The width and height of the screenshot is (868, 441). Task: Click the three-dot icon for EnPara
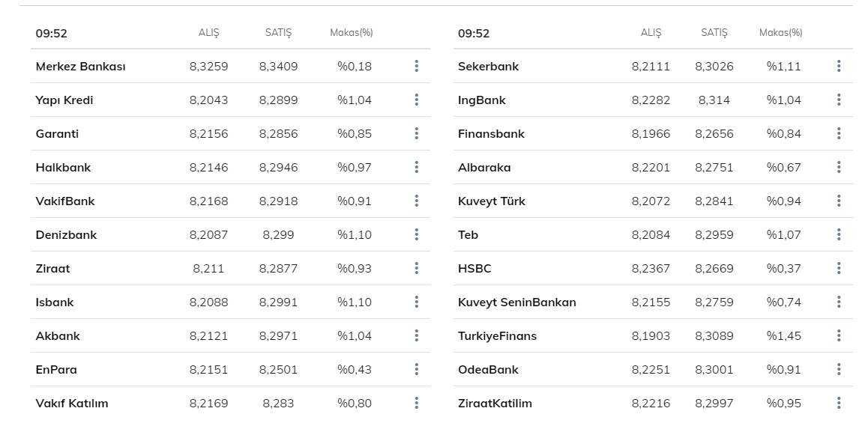click(416, 369)
